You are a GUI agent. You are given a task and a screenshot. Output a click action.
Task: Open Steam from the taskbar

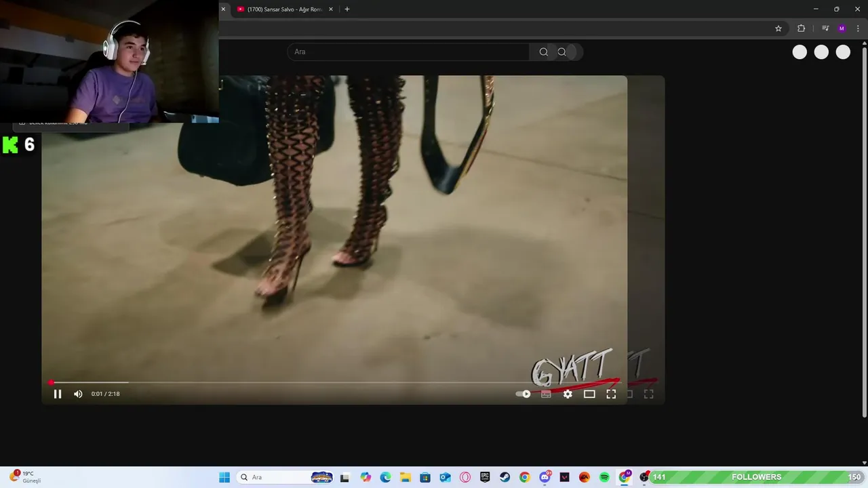[505, 477]
